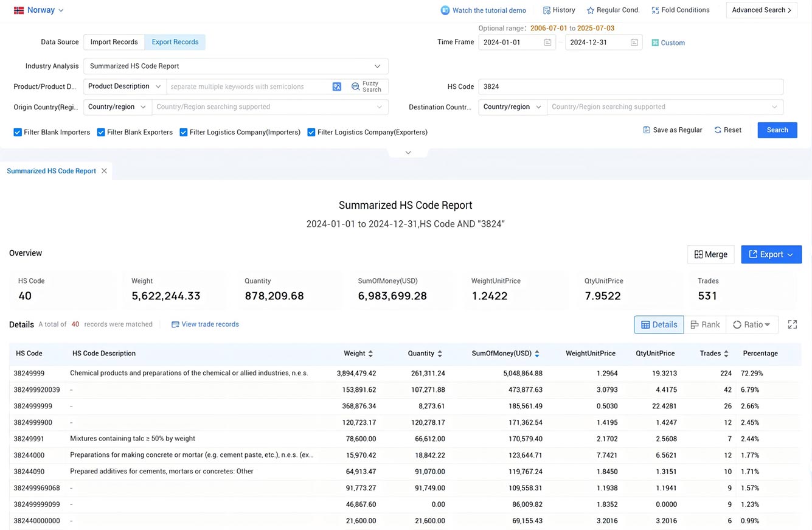Expand the Industry Analysis dropdown
The width and height of the screenshot is (812, 530).
(x=236, y=66)
